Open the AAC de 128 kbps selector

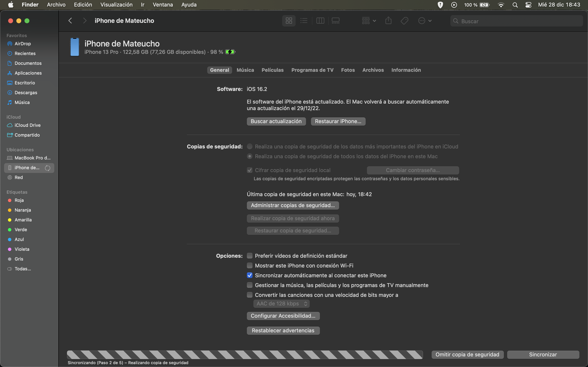[281, 304]
